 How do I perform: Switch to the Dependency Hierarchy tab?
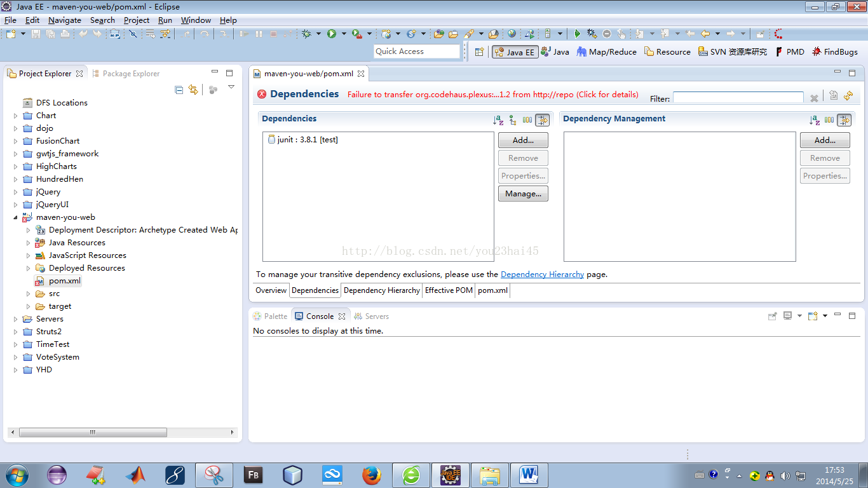pyautogui.click(x=382, y=290)
